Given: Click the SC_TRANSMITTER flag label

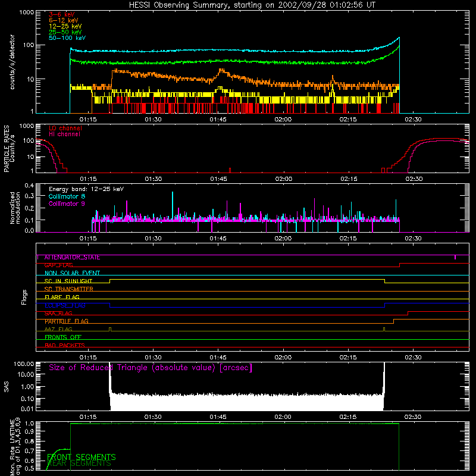Looking at the screenshot, I should (x=69, y=289).
